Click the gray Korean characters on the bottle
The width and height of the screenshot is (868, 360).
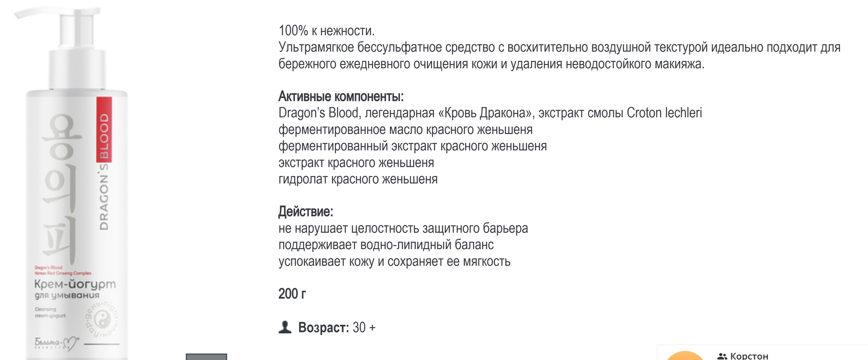[60, 185]
